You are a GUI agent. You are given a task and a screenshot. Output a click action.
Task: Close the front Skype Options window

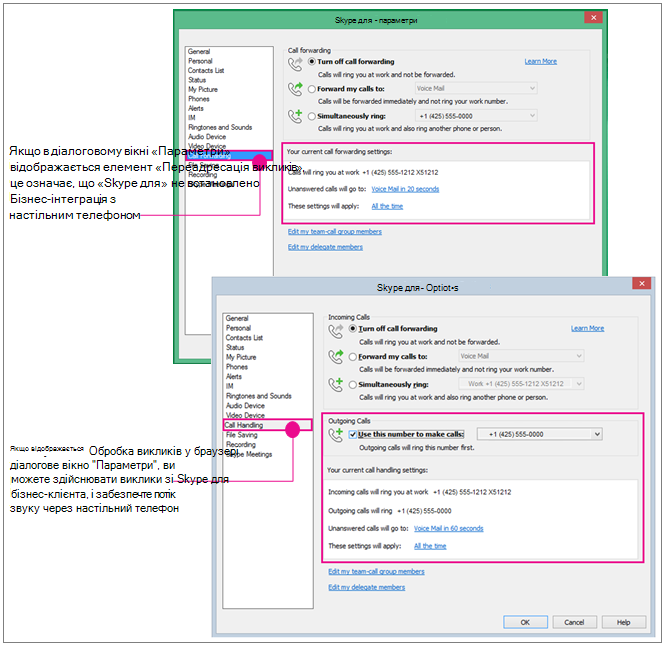pyautogui.click(x=641, y=283)
